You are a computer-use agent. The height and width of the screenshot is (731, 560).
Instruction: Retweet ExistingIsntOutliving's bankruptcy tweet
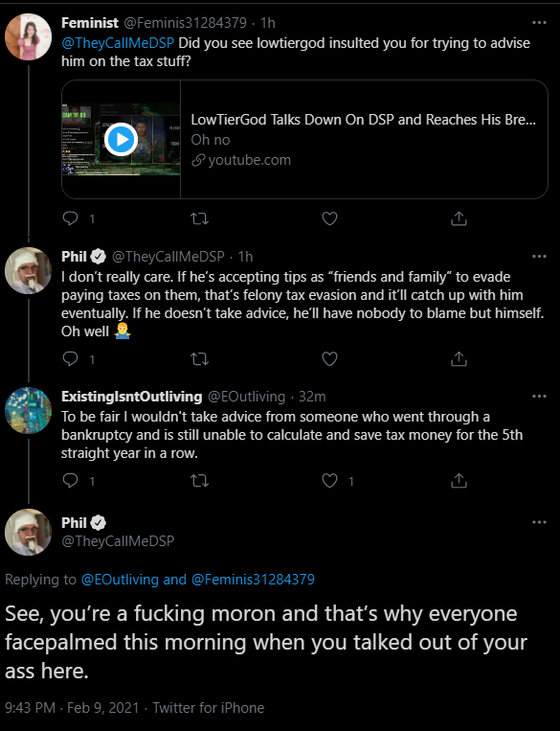pos(200,481)
